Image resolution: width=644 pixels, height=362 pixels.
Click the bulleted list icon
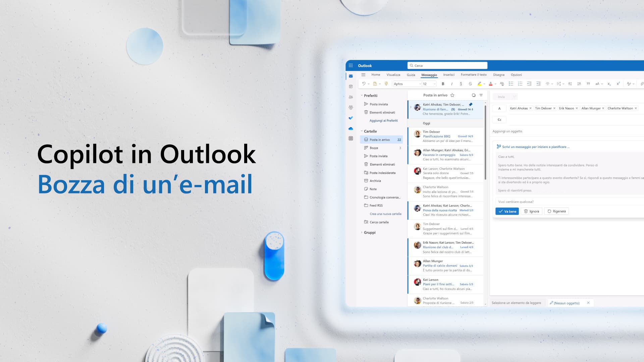pos(511,83)
